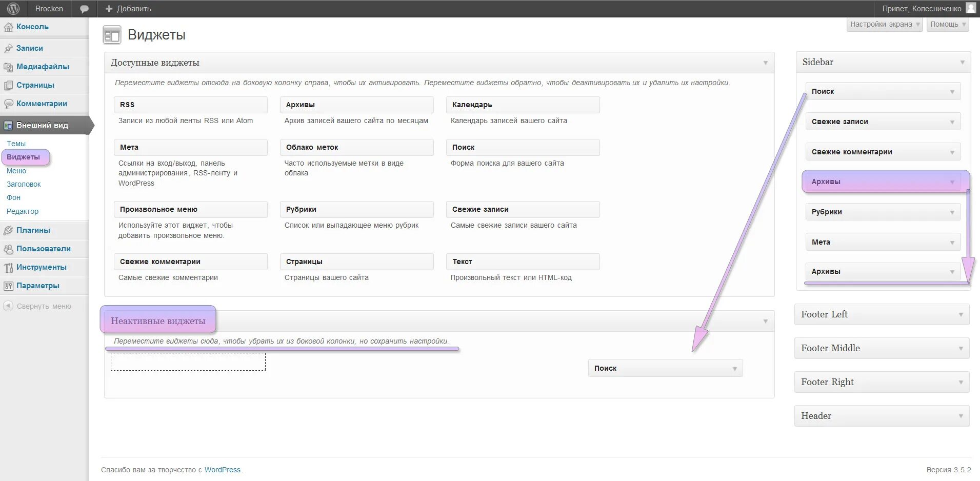Click the Виджеты page heading icon
The height and width of the screenshot is (481, 980).
pyautogui.click(x=112, y=35)
